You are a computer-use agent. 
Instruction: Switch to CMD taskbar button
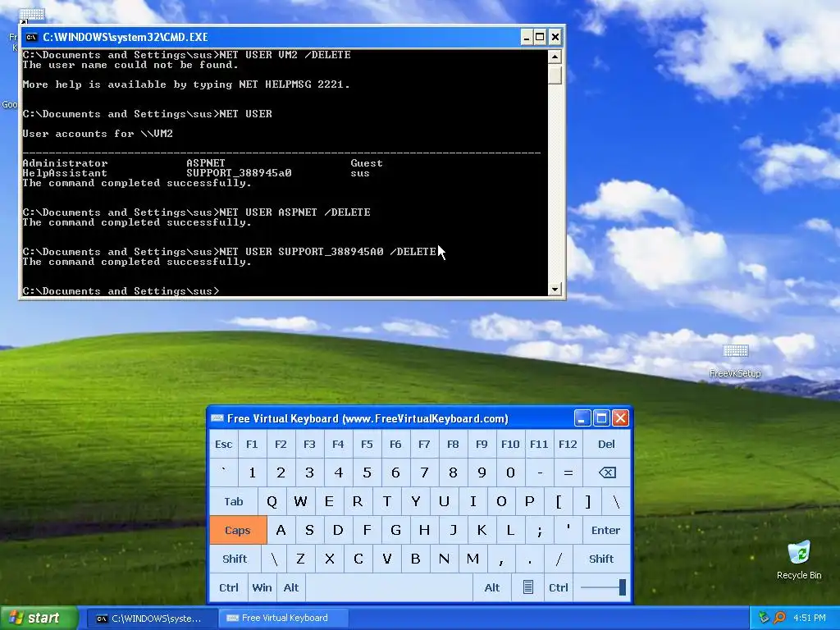(x=152, y=619)
